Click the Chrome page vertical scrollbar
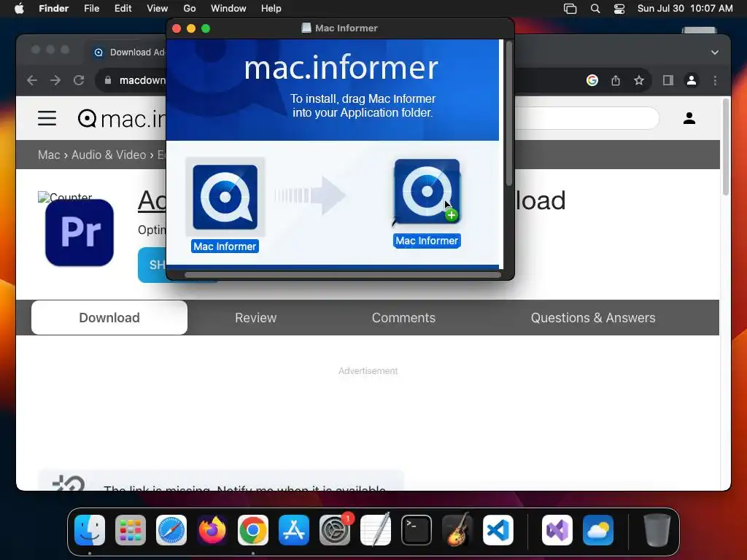The width and height of the screenshot is (747, 560). pyautogui.click(x=726, y=147)
